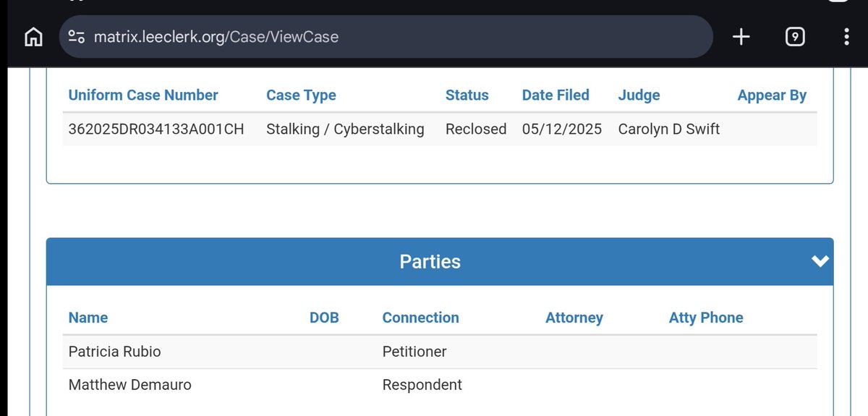868x416 pixels.
Task: Click the Judge column header
Action: [x=639, y=95]
